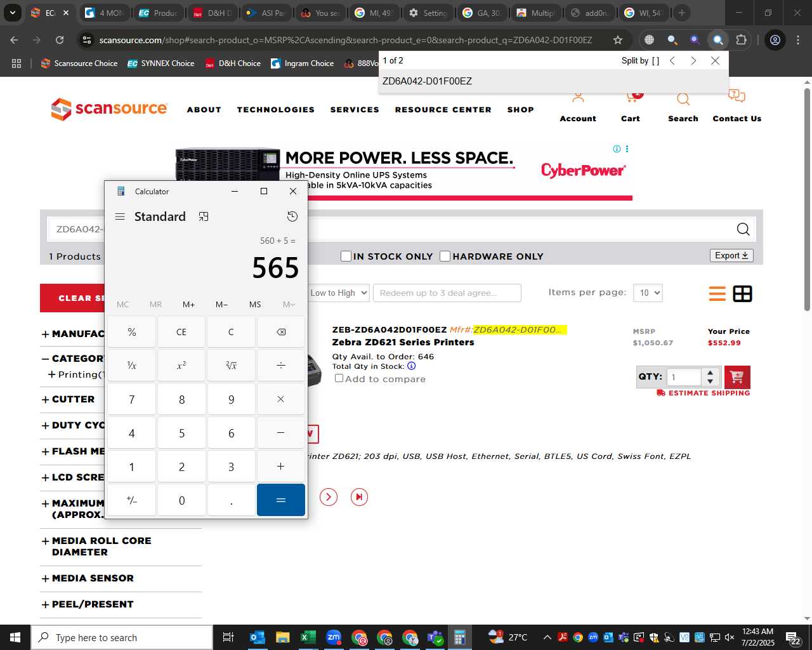Click the multiply key in Calculator
The height and width of the screenshot is (650, 812).
click(281, 399)
